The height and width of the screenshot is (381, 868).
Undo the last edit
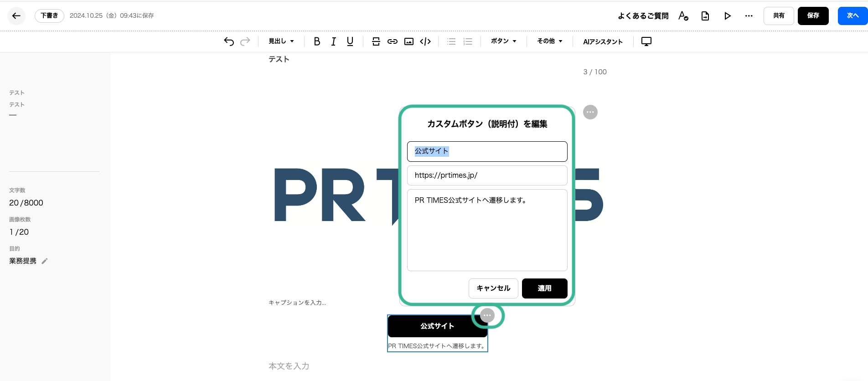[229, 41]
